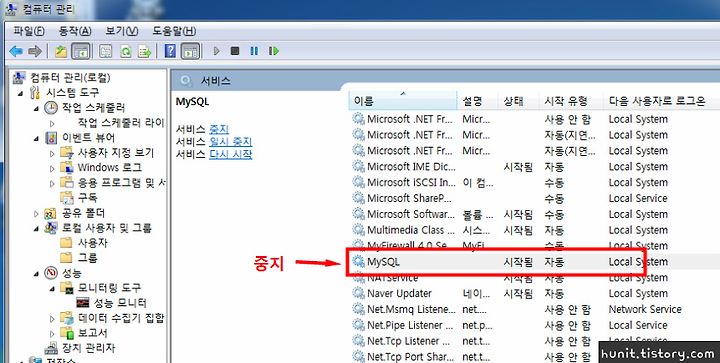Click the 공유 폴더 icon in tree
This screenshot has width=720, height=363.
[50, 213]
